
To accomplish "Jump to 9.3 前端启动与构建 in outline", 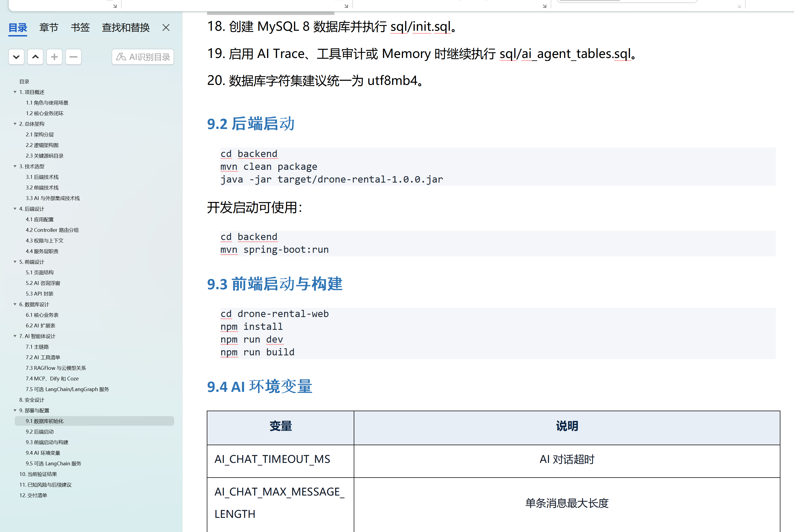I will pyautogui.click(x=47, y=442).
